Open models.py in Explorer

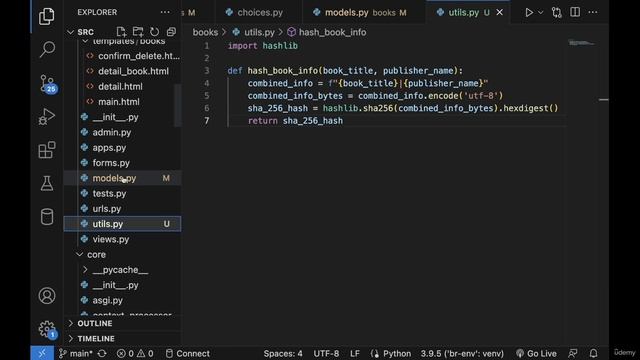[122, 178]
